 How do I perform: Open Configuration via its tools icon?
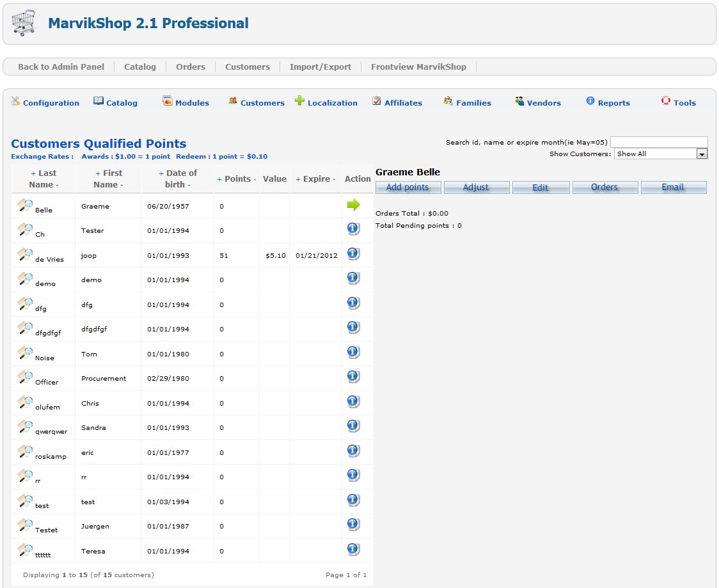(15, 101)
